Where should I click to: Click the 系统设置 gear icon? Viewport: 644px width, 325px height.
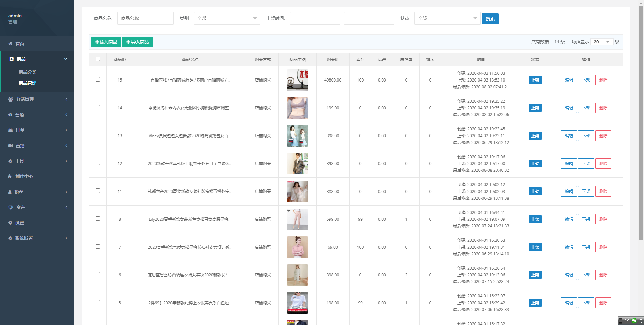pyautogui.click(x=10, y=238)
